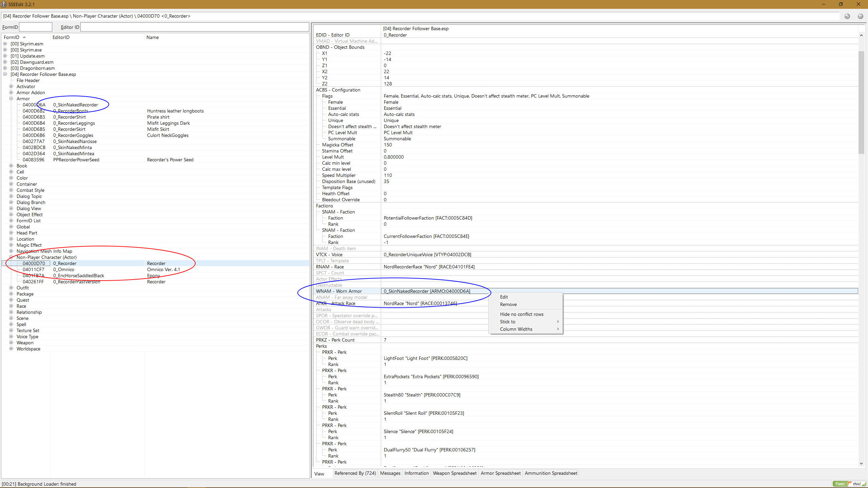The width and height of the screenshot is (868, 488).
Task: Select the 0_RecorderGoggles record
Action: [73, 135]
